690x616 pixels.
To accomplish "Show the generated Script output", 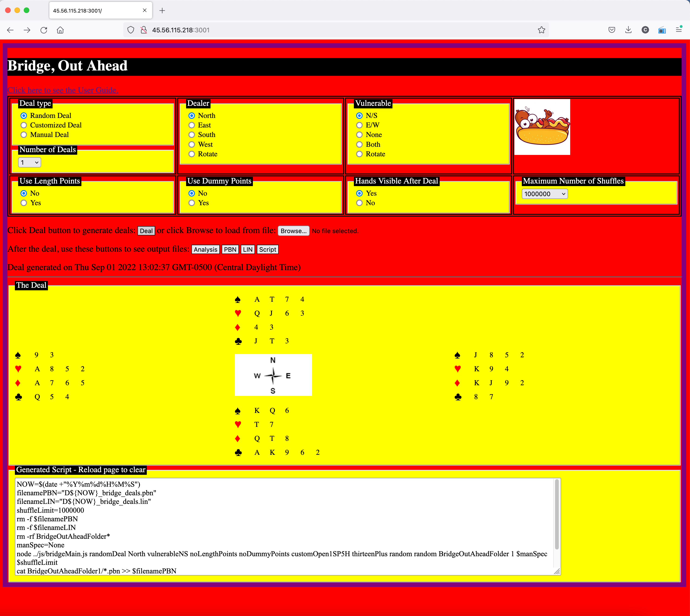I will coord(268,249).
